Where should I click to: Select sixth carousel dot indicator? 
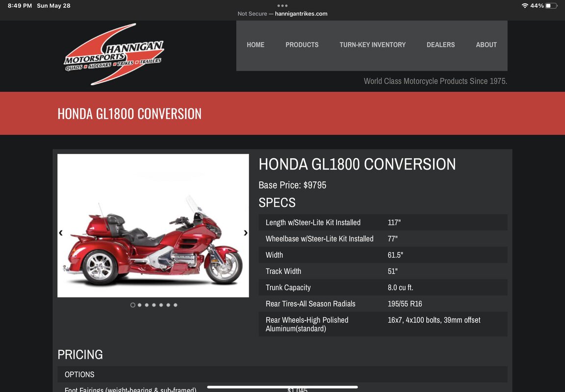point(168,305)
